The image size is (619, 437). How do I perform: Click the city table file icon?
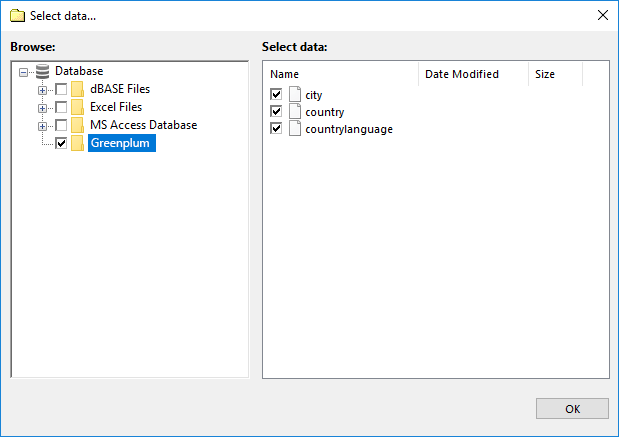pyautogui.click(x=295, y=94)
